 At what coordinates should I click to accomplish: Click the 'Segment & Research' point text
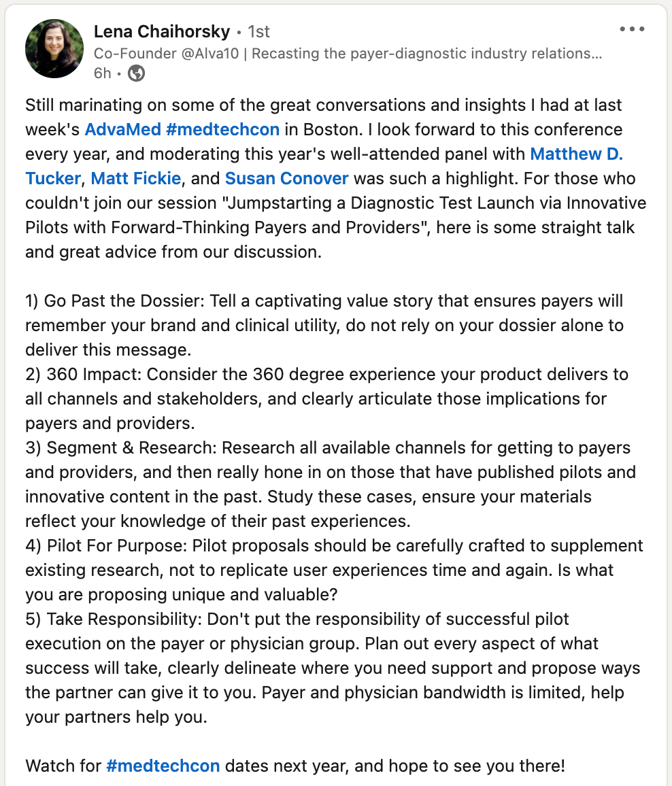pos(131,447)
